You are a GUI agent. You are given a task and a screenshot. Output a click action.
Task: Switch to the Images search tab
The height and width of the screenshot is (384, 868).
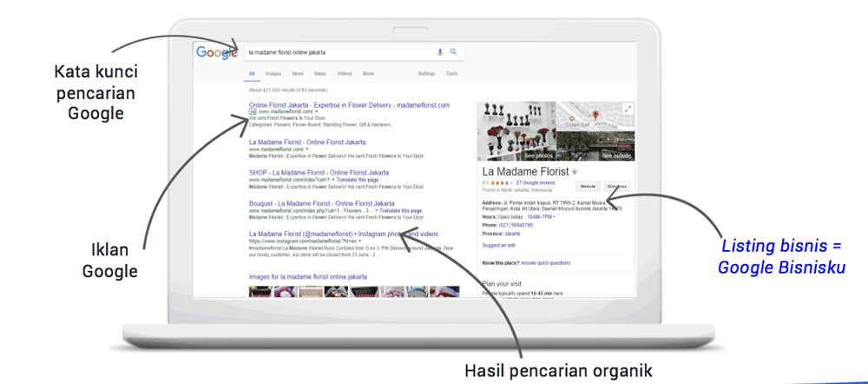coord(273,74)
